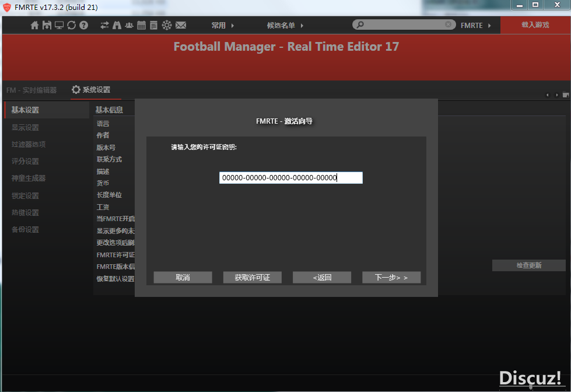Image resolution: width=571 pixels, height=392 pixels.
Task: Click the 货币 row label
Action: point(103,183)
